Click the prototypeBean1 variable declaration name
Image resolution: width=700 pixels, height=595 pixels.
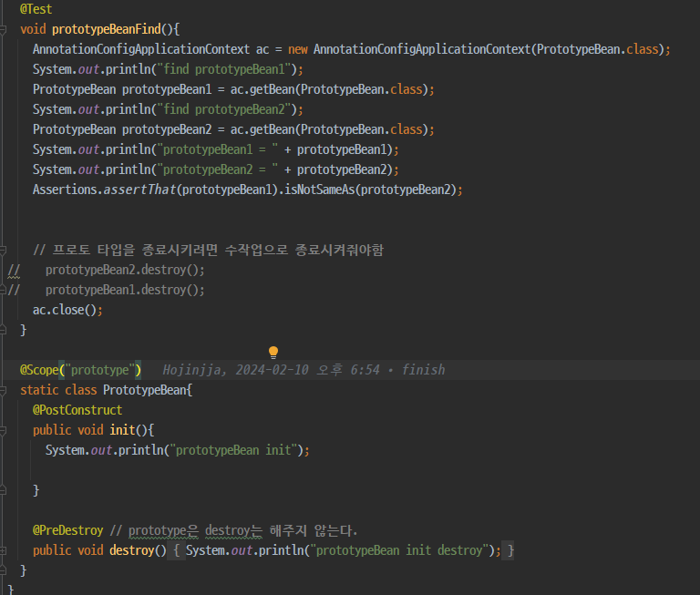click(167, 89)
